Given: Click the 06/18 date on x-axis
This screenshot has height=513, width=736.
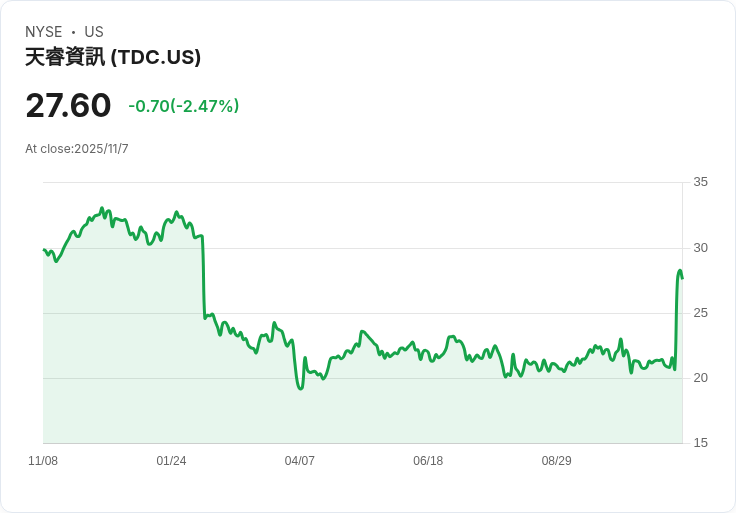Looking at the screenshot, I should click(427, 461).
